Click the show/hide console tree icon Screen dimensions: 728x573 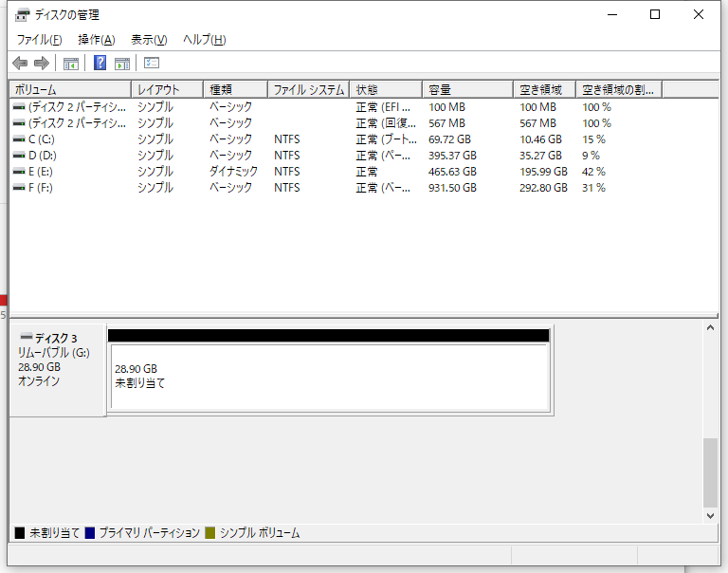[x=70, y=64]
